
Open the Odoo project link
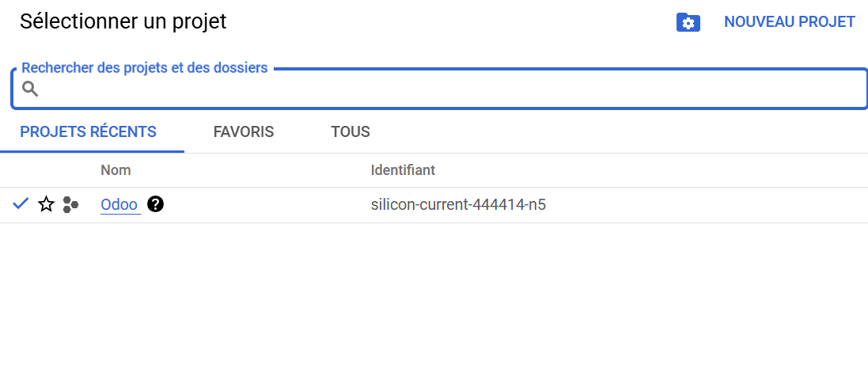click(x=119, y=205)
